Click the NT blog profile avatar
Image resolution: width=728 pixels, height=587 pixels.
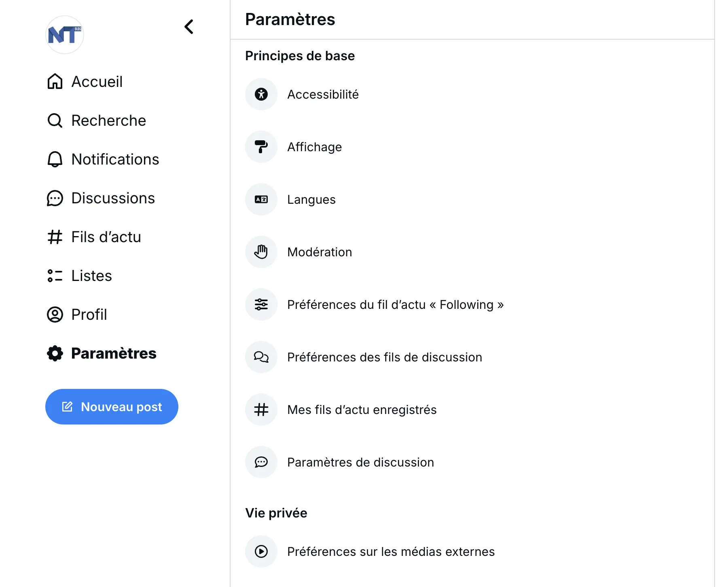click(x=65, y=35)
